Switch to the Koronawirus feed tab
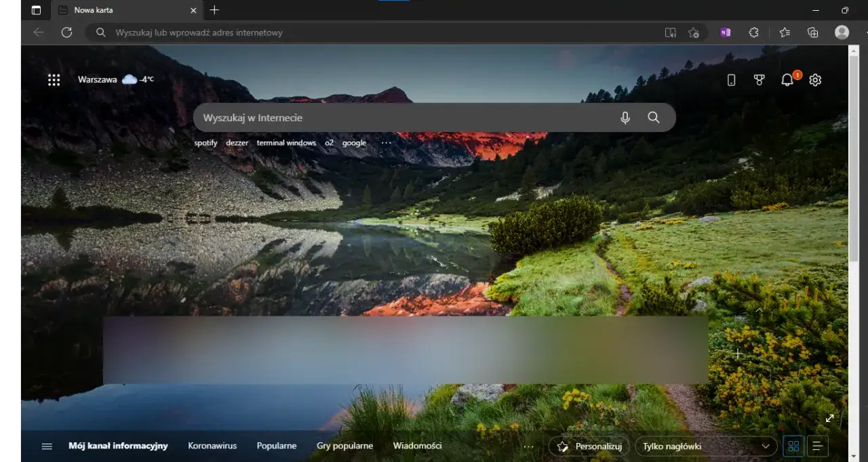 212,446
